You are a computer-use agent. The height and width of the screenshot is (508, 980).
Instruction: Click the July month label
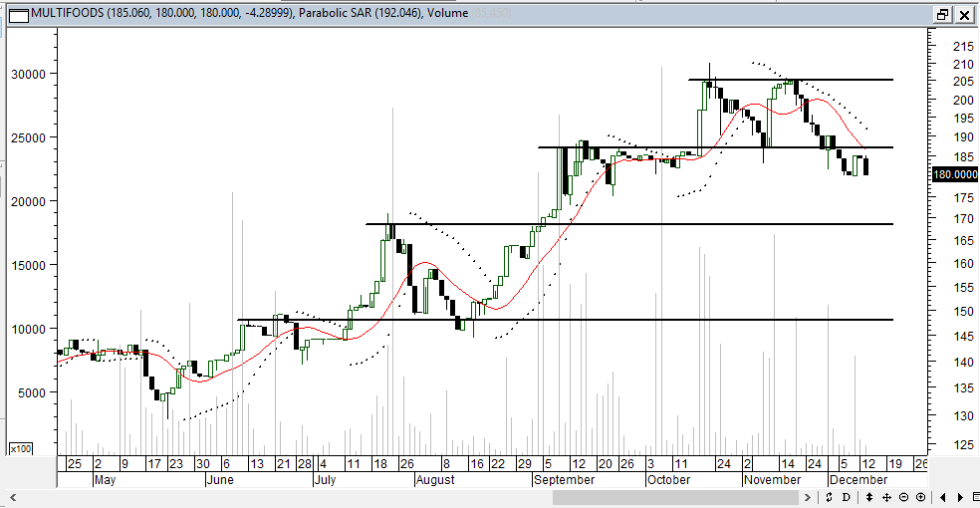(325, 480)
